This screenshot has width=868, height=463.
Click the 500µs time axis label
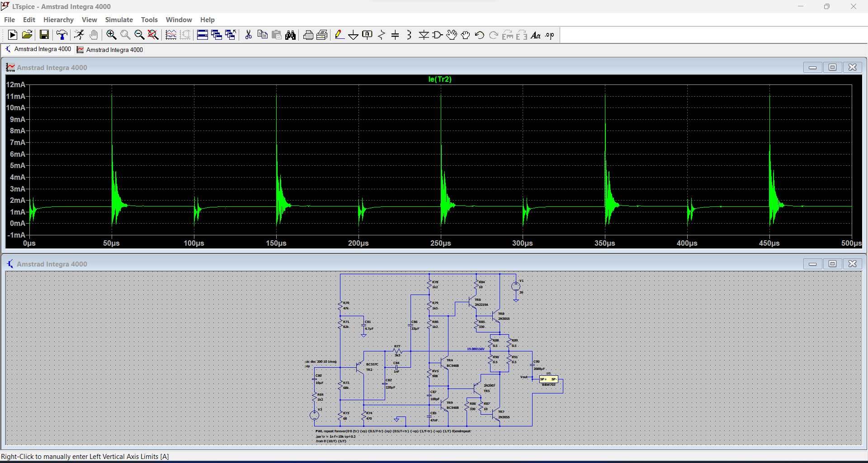[852, 243]
